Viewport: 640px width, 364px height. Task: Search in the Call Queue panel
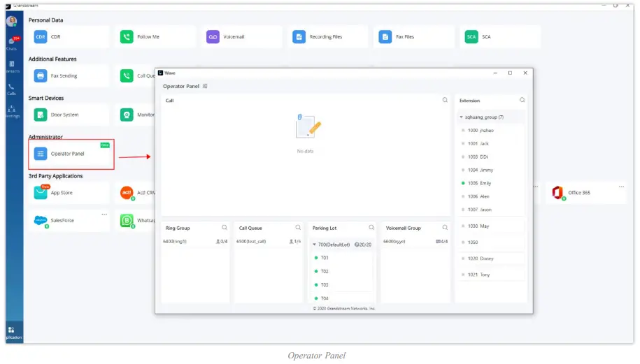pos(298,228)
